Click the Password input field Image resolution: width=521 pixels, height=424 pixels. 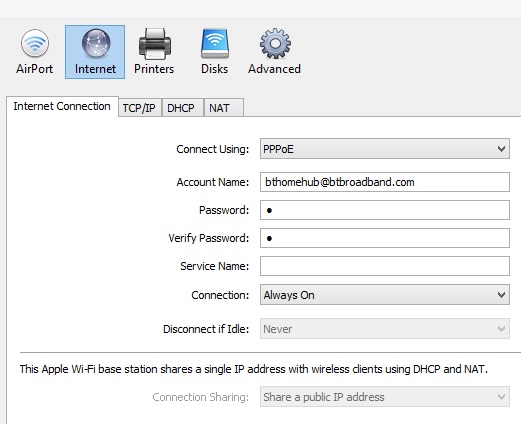tap(385, 210)
